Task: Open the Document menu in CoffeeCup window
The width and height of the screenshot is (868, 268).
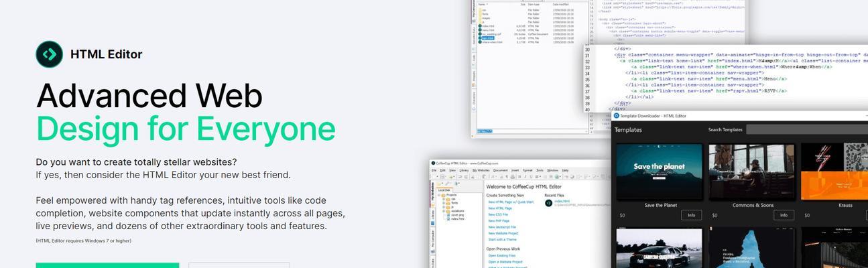Action: pos(500,170)
